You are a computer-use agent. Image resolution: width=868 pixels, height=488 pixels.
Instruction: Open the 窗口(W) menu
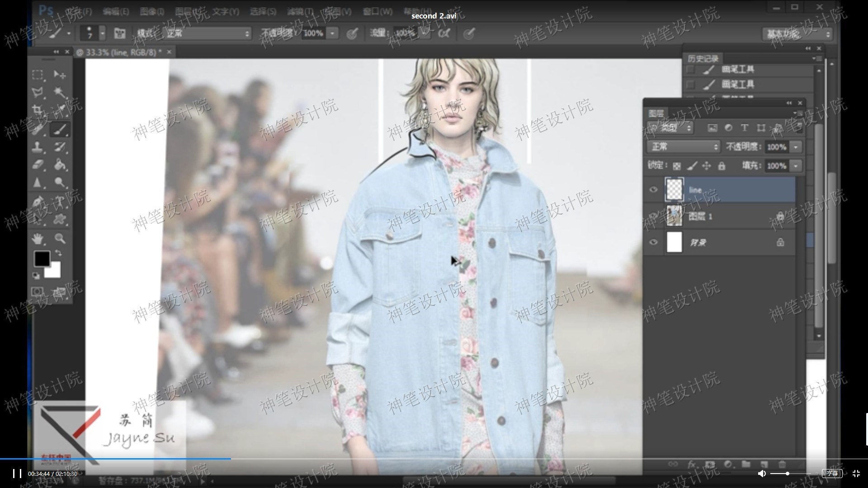pos(377,12)
